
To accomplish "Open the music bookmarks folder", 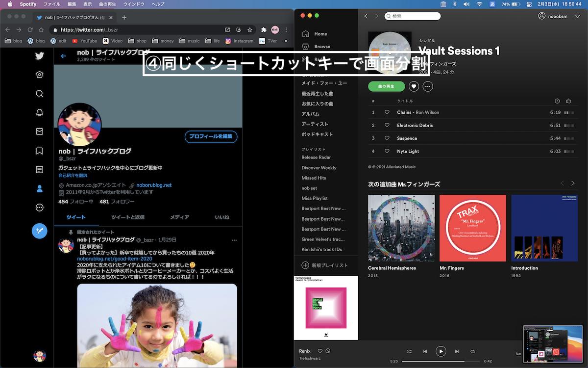I will pyautogui.click(x=190, y=41).
